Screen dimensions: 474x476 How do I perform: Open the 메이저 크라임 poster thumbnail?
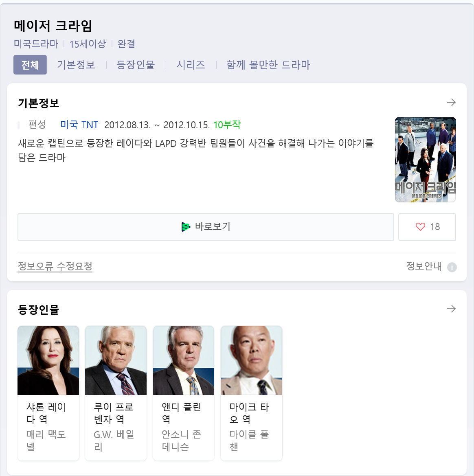tap(426, 160)
